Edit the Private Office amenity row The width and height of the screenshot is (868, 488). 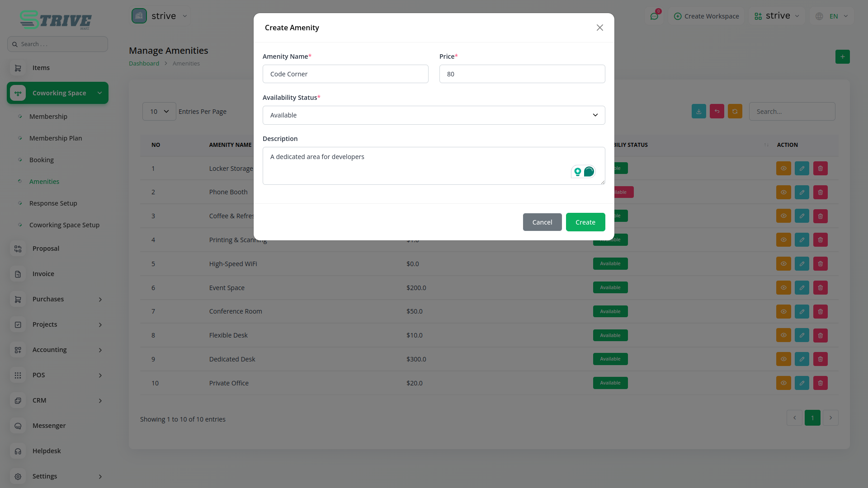[x=802, y=383]
